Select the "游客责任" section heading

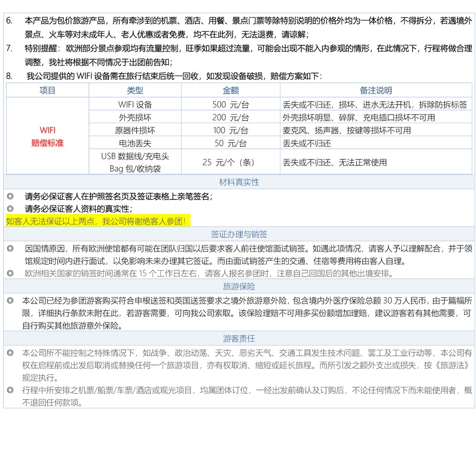(x=239, y=339)
